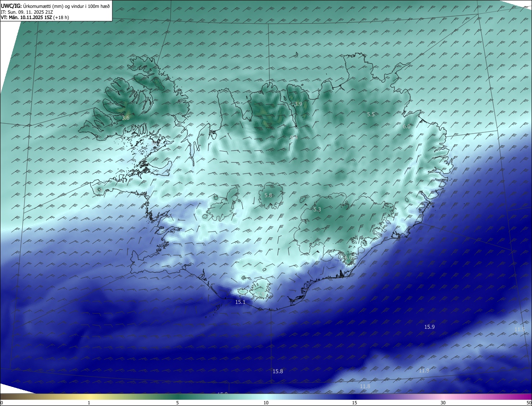The width and height of the screenshot is (532, 406).
Task: Click the 15 tick label on the colorbar
Action: point(355,403)
